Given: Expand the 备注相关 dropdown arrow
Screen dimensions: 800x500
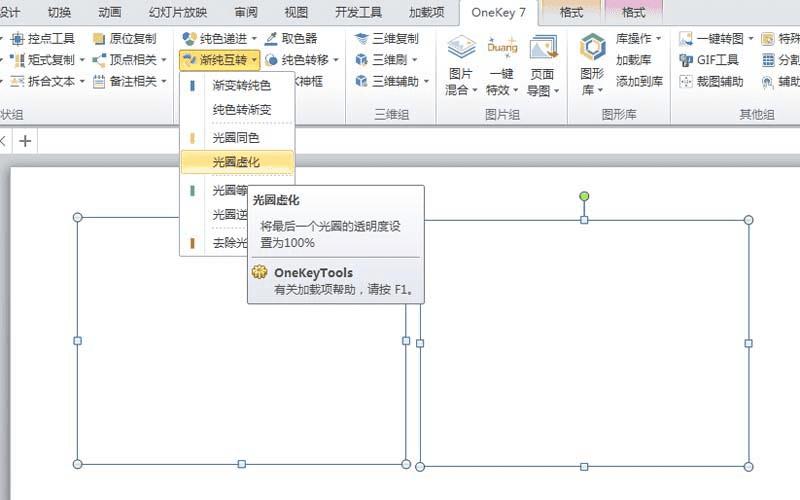Looking at the screenshot, I should 164,82.
